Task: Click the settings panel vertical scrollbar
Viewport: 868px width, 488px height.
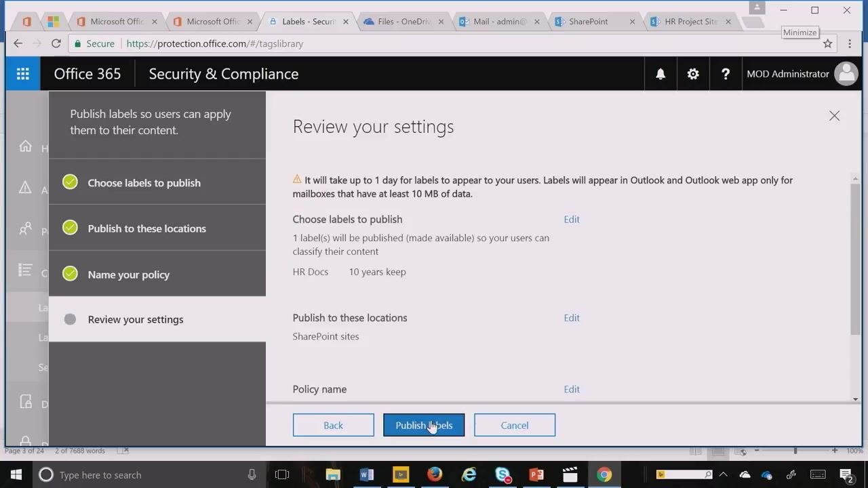Action: pyautogui.click(x=855, y=258)
